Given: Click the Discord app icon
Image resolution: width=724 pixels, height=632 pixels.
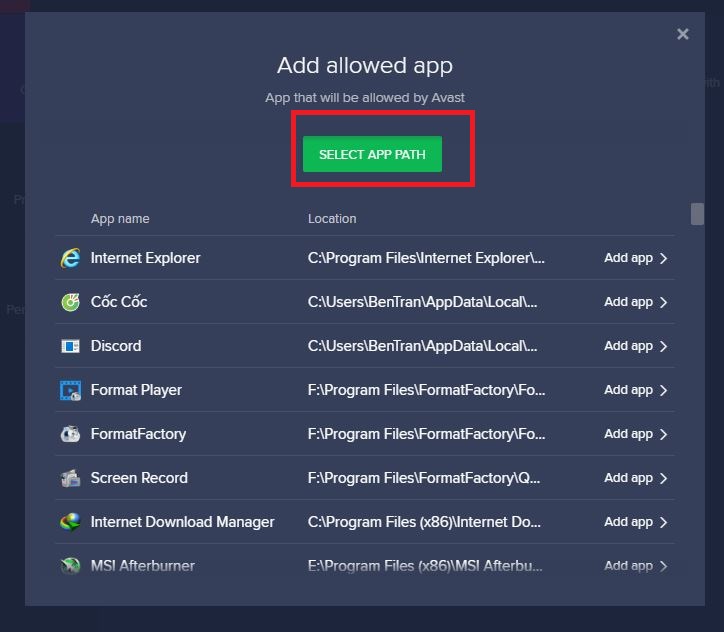Looking at the screenshot, I should tap(70, 346).
